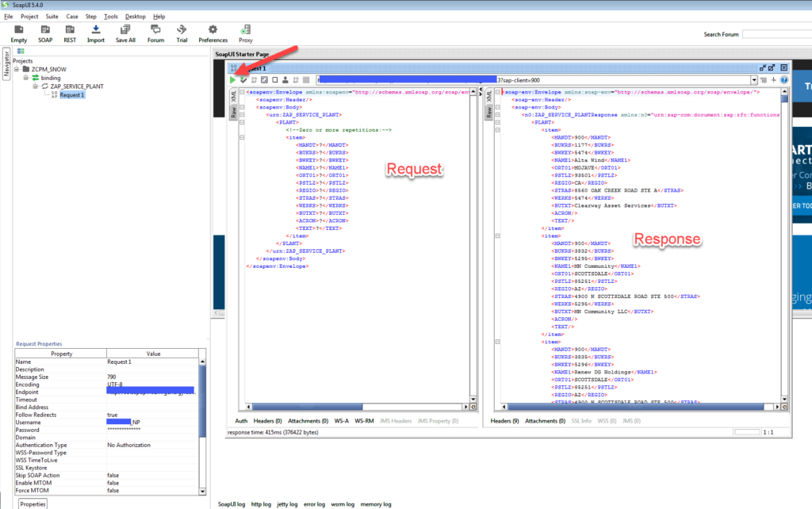Click response editor vertical scrollbar
This screenshot has height=509, width=812.
(x=784, y=245)
